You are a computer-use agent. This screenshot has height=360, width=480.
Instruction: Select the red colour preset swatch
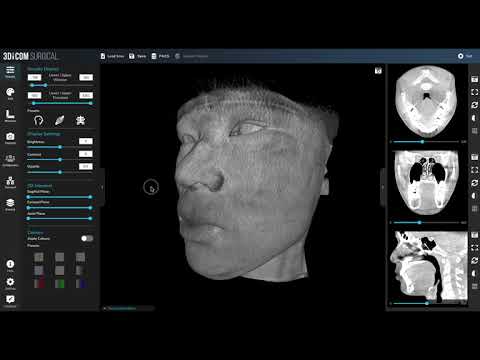click(39, 284)
